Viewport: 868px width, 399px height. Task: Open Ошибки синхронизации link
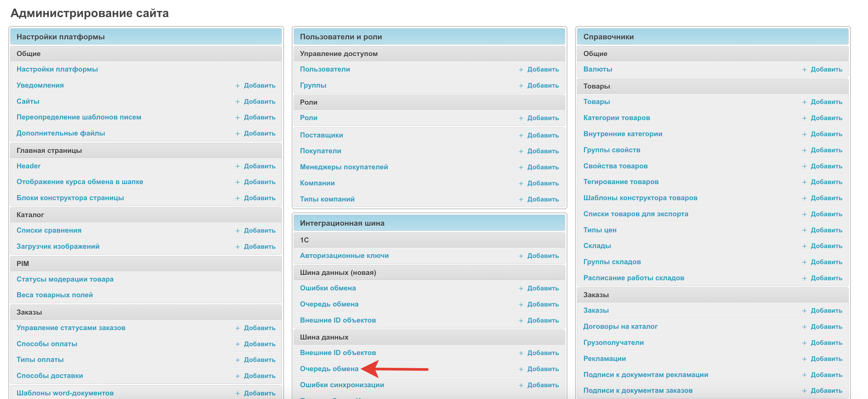342,385
